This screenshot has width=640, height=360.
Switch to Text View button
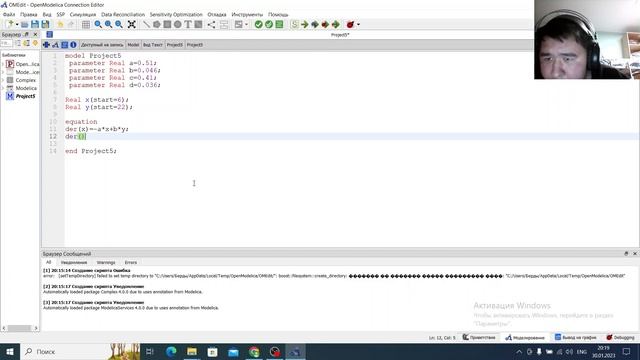pos(64,44)
